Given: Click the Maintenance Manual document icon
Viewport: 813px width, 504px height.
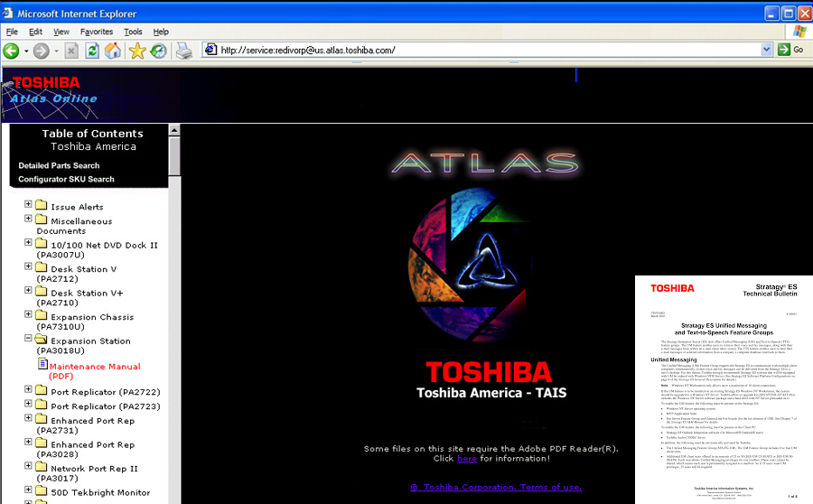Looking at the screenshot, I should [42, 364].
